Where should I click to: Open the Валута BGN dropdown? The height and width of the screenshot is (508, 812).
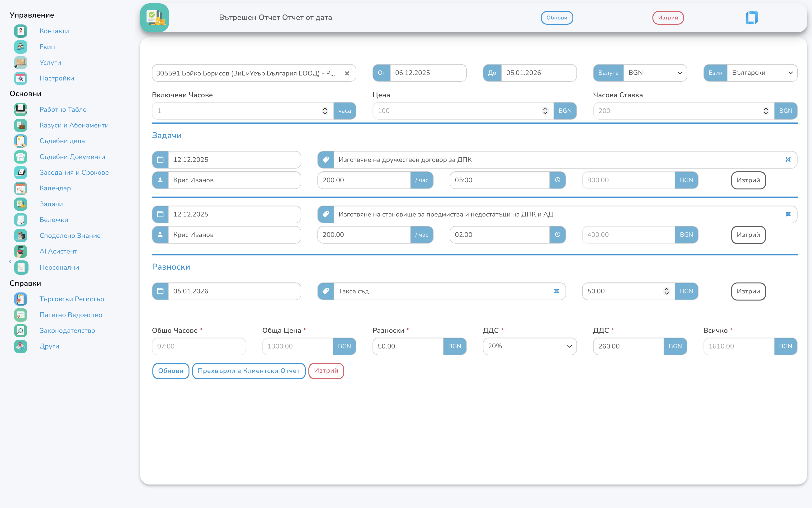tap(655, 73)
